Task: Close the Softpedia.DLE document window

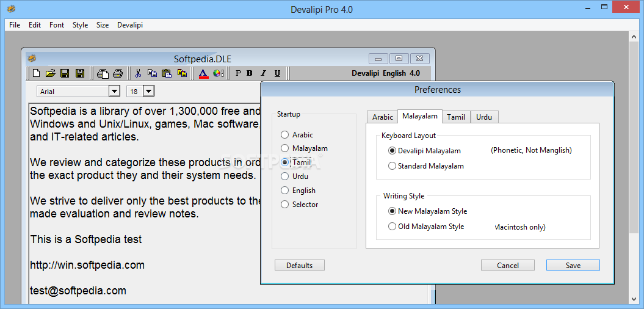Action: pyautogui.click(x=419, y=59)
